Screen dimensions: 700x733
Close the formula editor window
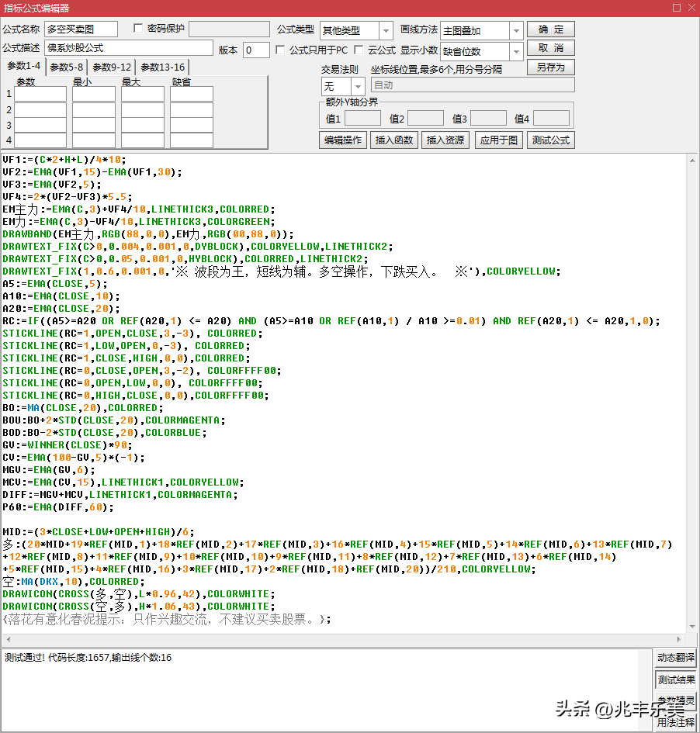pyautogui.click(x=691, y=8)
